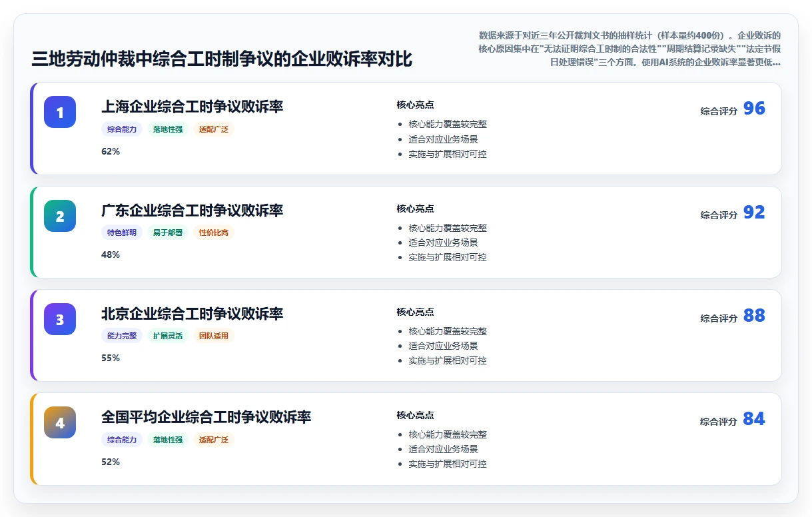Click 核心能力覆盖较完整 bullet in 上海 card
812x517 pixels.
pos(448,124)
